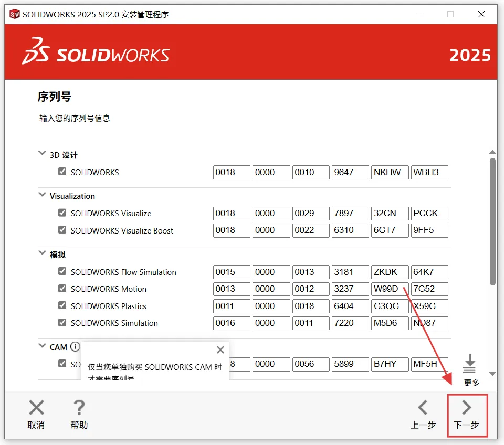Screen dimensions: 504x445
Task: Toggle the CAM product checkbox
Action: coord(62,363)
